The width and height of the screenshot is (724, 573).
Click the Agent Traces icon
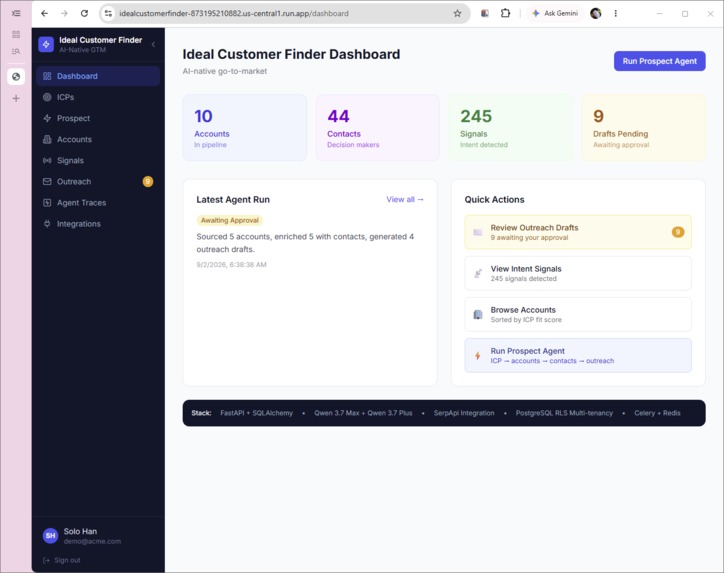(x=47, y=203)
